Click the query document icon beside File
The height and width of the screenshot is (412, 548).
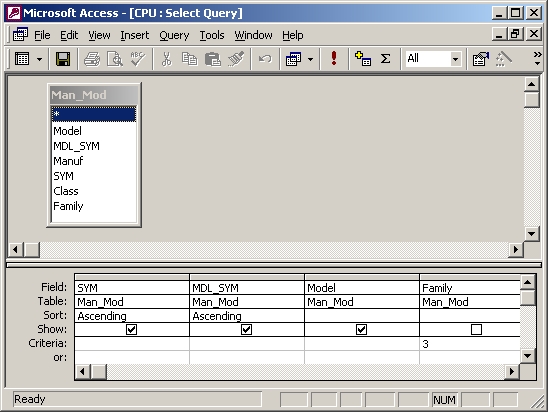(20, 35)
